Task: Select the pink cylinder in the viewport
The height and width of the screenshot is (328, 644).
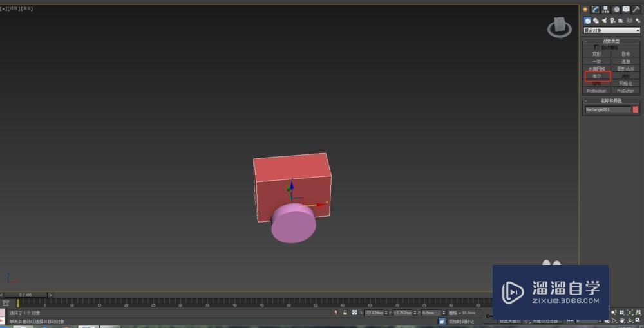Action: [293, 224]
